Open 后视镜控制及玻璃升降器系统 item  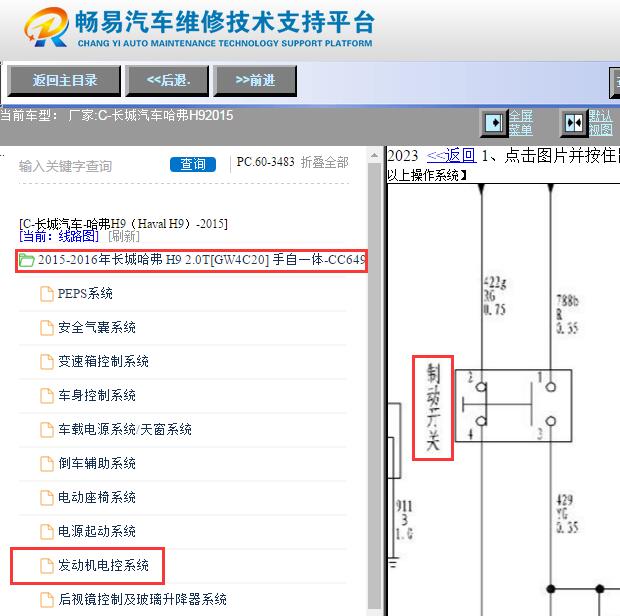[142, 599]
